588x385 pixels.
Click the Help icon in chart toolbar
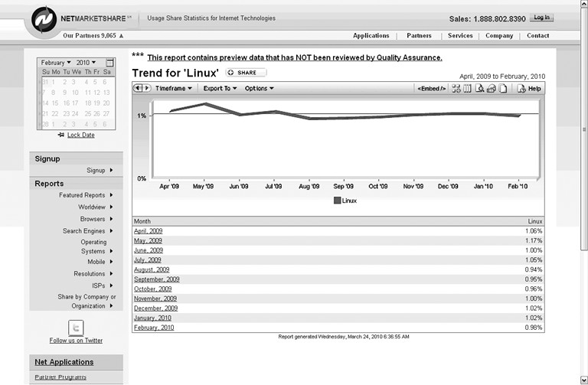[529, 89]
